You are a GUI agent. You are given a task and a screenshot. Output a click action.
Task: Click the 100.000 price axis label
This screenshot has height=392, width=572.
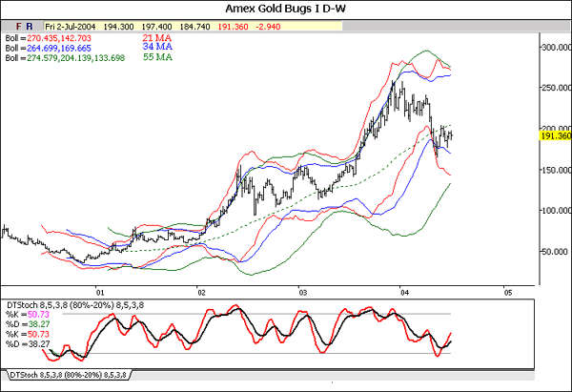tap(557, 211)
